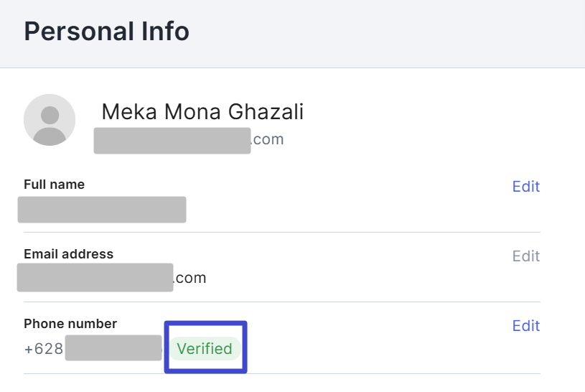Viewport: 585px width, 392px height.
Task: Click the profile avatar placeholder icon
Action: click(50, 120)
